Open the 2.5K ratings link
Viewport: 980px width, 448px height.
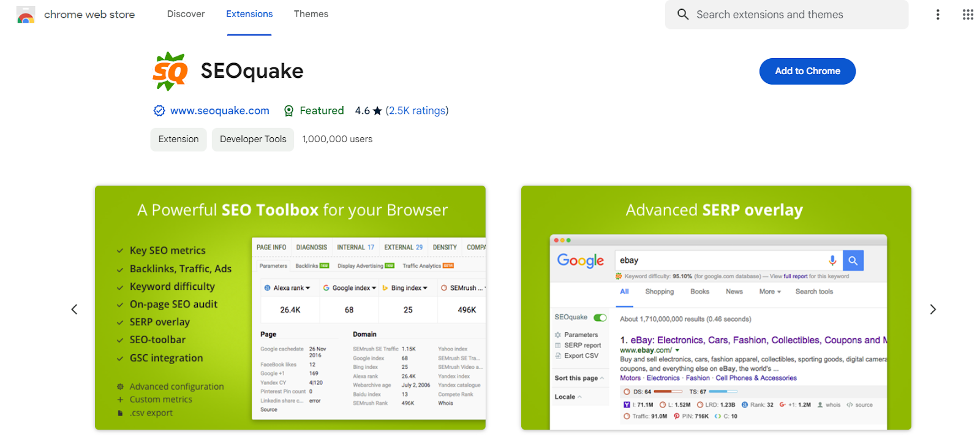click(x=417, y=111)
